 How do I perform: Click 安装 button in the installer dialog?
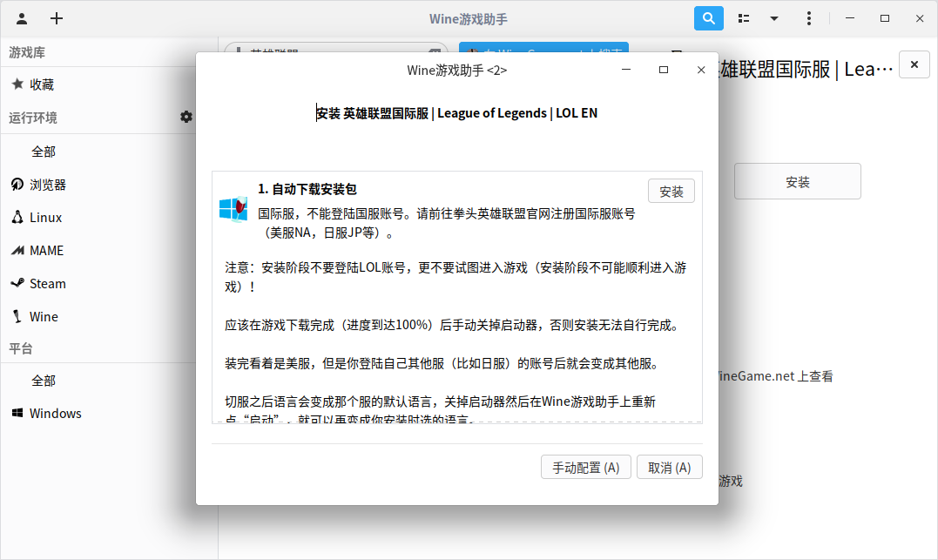point(671,191)
